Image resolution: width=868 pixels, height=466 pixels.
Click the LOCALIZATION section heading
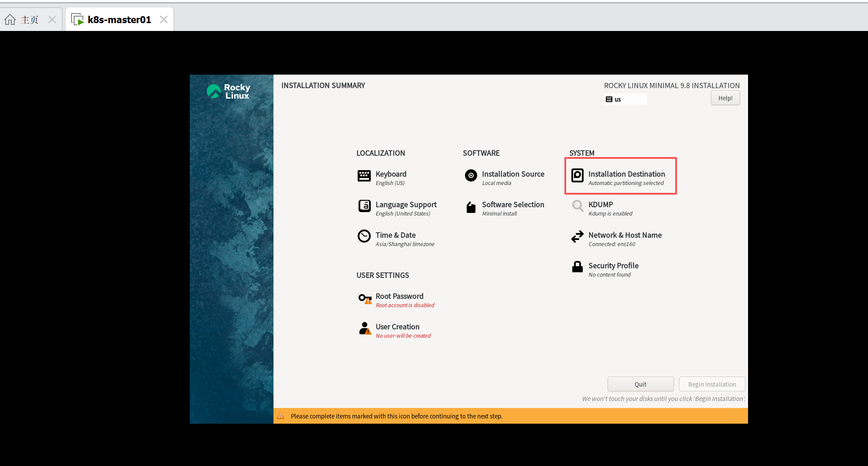[x=381, y=153]
